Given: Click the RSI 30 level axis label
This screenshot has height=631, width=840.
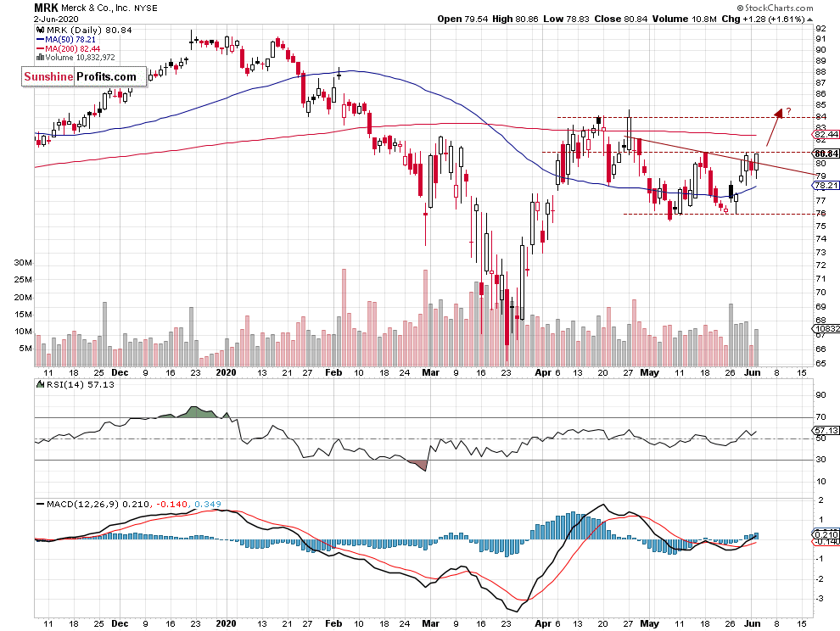Looking at the screenshot, I should pos(820,460).
